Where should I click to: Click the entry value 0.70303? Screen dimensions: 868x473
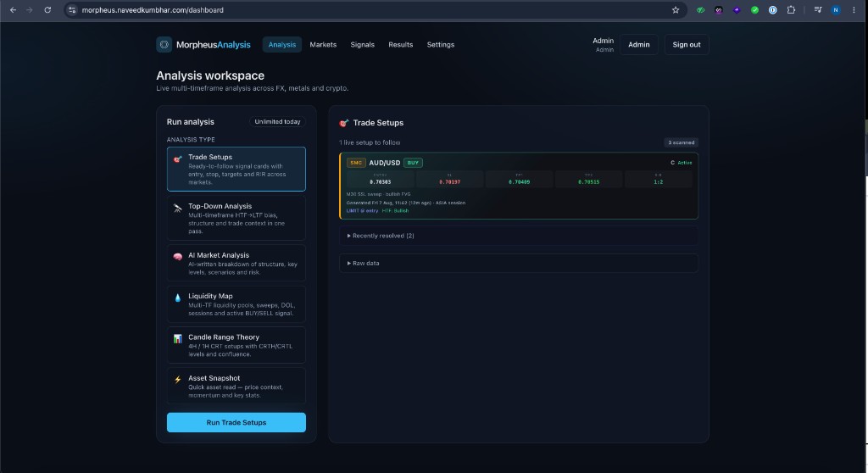tap(381, 181)
